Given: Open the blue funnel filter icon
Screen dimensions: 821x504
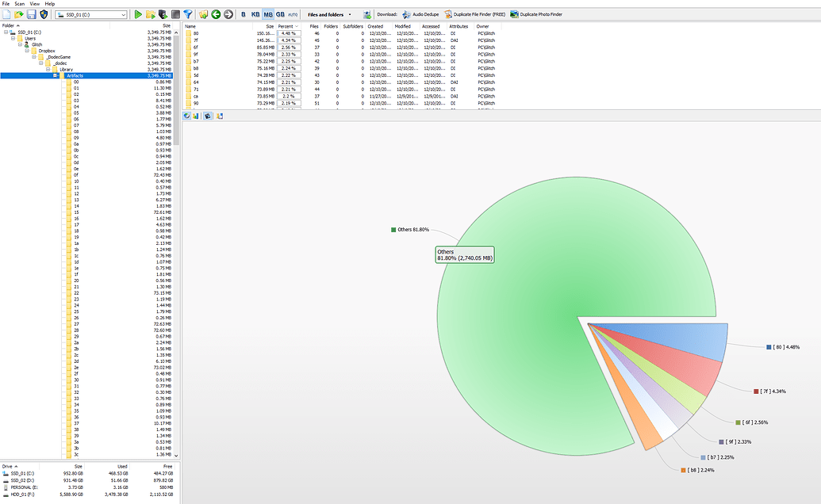Looking at the screenshot, I should click(188, 14).
